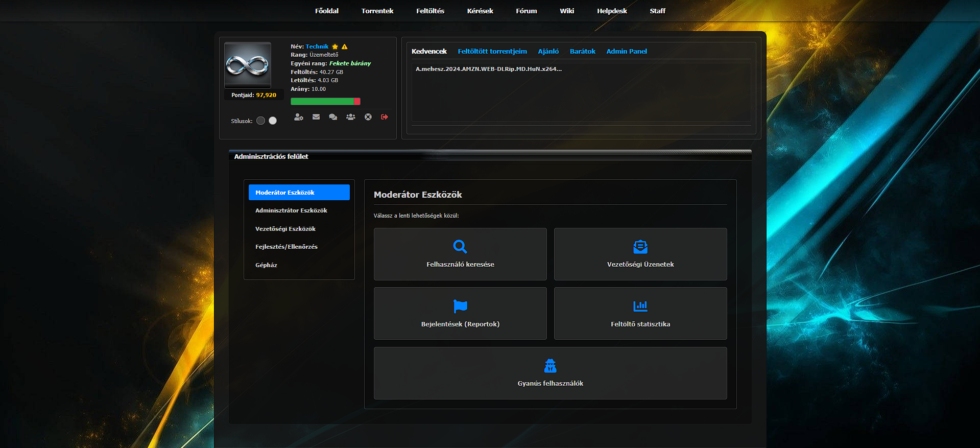Click the red logout icon

pyautogui.click(x=385, y=117)
